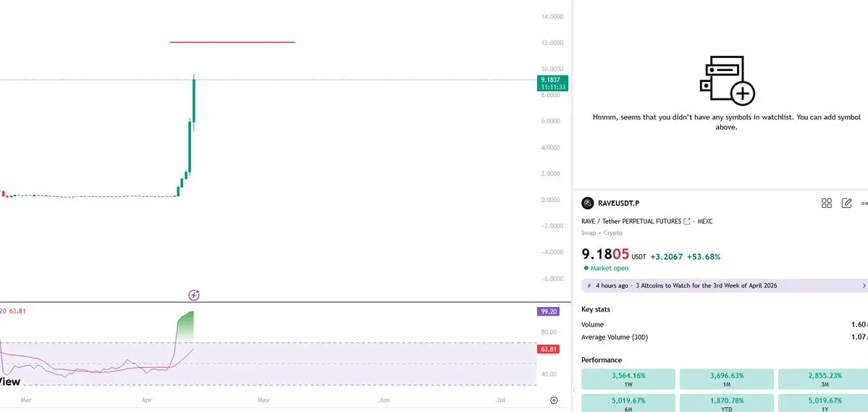Open the grid layout icon beside RAVEUSDT.P
Image resolution: width=868 pixels, height=412 pixels.
point(827,203)
